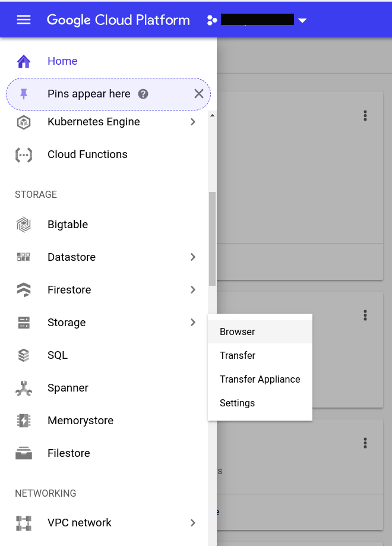Select the Memorystore icon
This screenshot has width=392, height=546.
coord(24,421)
